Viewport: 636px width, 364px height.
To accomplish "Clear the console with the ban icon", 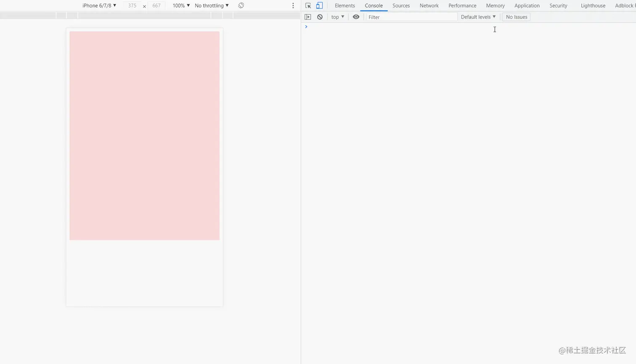I will point(320,17).
